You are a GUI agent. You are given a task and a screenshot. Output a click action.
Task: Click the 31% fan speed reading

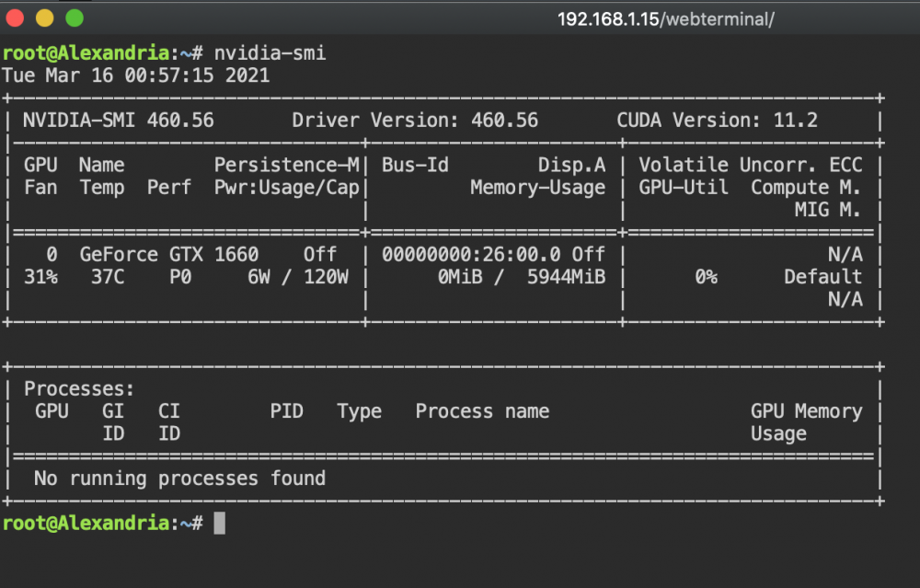(x=40, y=276)
